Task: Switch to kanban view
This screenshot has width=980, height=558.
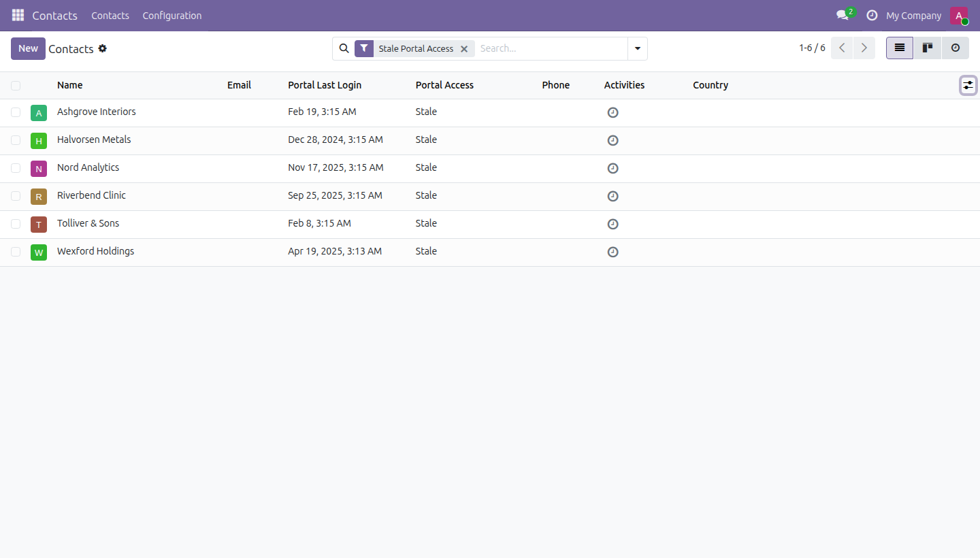Action: coord(928,48)
